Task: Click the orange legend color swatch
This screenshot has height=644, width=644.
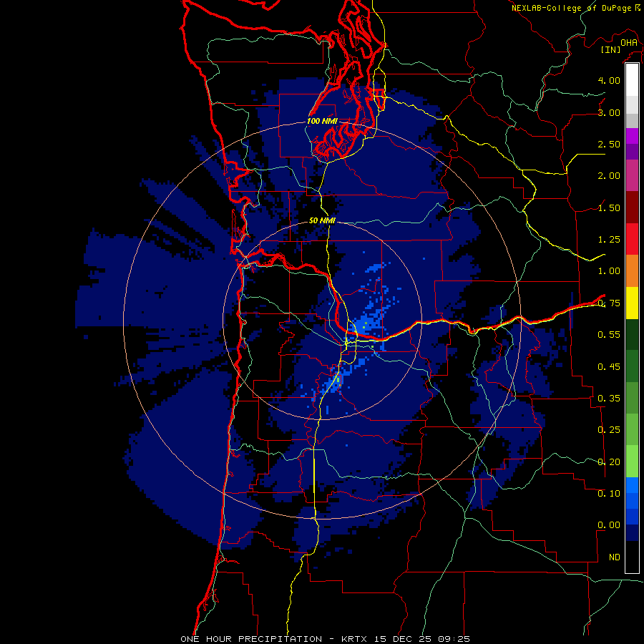Action: coord(632,270)
